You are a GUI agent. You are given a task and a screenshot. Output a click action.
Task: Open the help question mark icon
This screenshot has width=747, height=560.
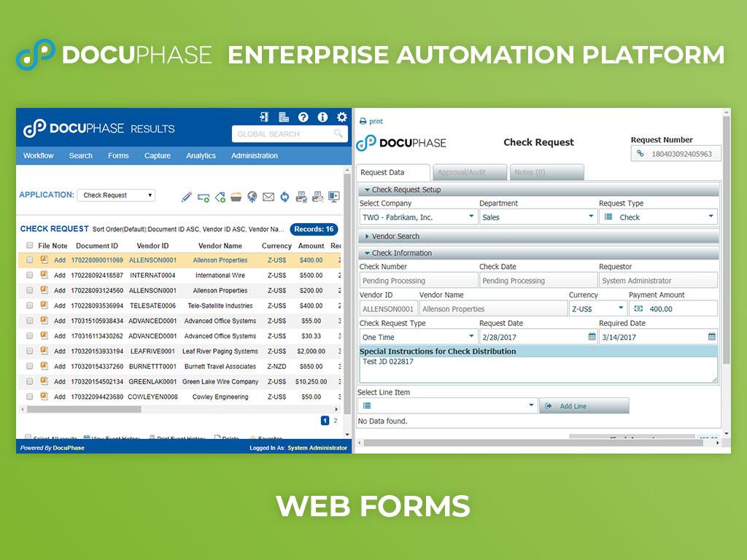tap(303, 117)
